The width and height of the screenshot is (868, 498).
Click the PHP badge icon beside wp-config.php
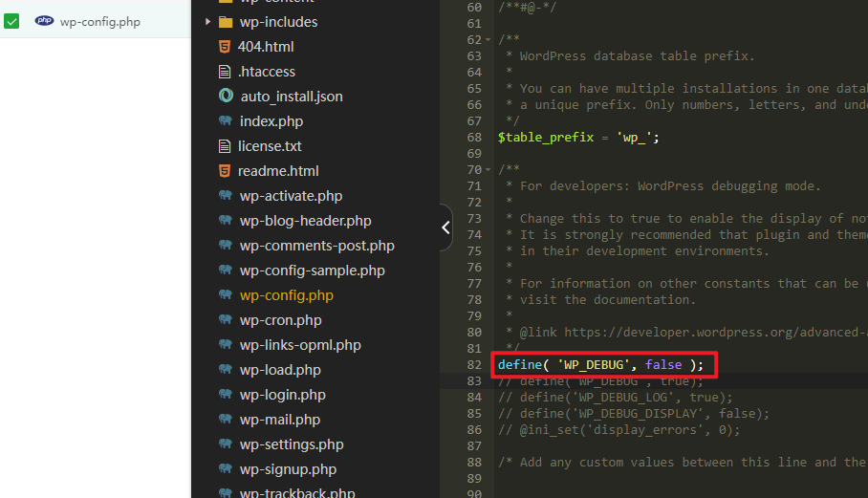click(44, 21)
